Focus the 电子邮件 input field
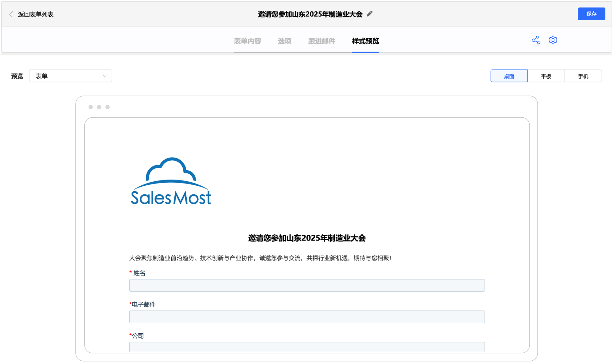Screen dimensions: 613x364 click(307, 317)
